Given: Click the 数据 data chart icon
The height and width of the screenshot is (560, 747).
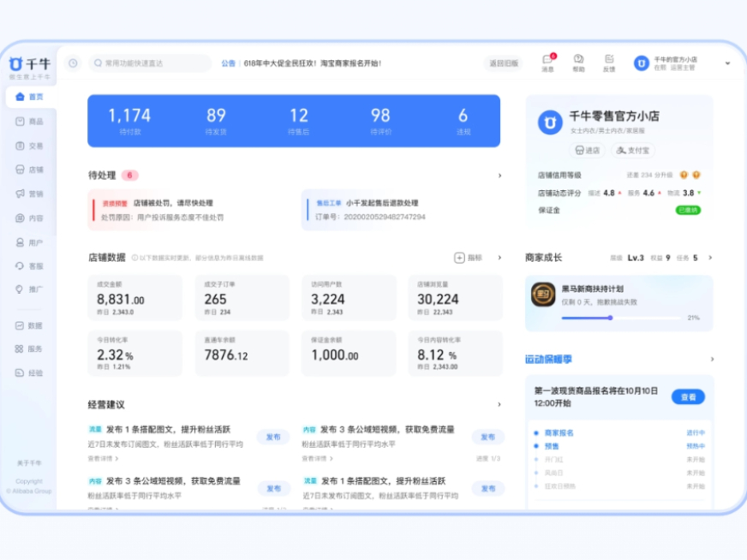Looking at the screenshot, I should [x=20, y=325].
